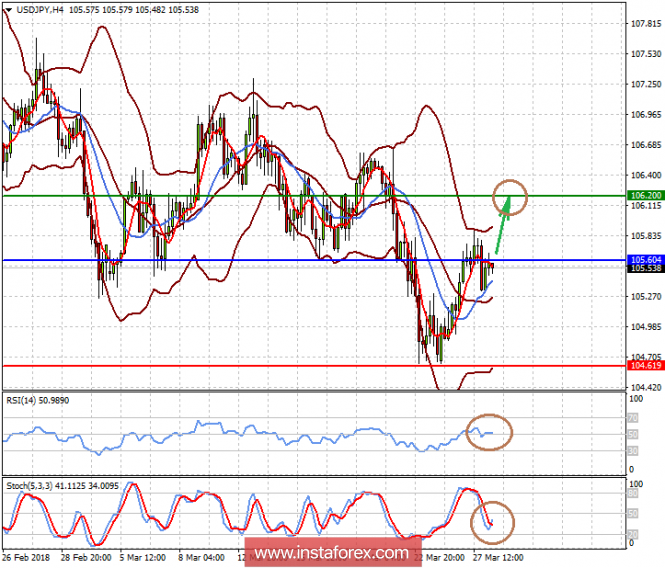Click the brown target circle at 106.200
Viewport: 665px width, 568px height.
(510, 195)
